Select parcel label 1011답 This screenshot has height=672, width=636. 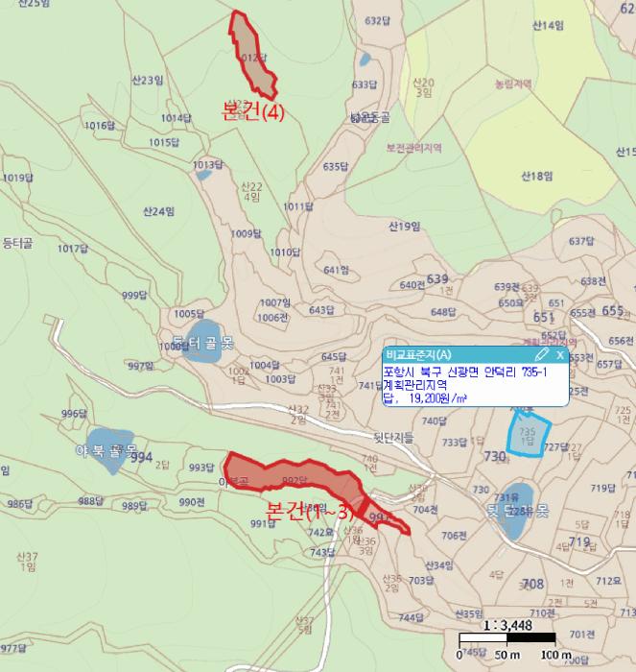pos(298,207)
